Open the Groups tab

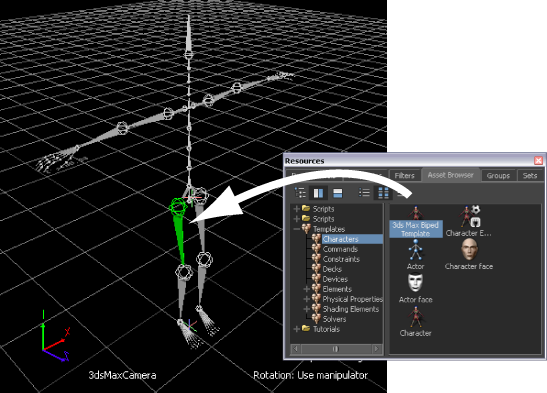(498, 175)
